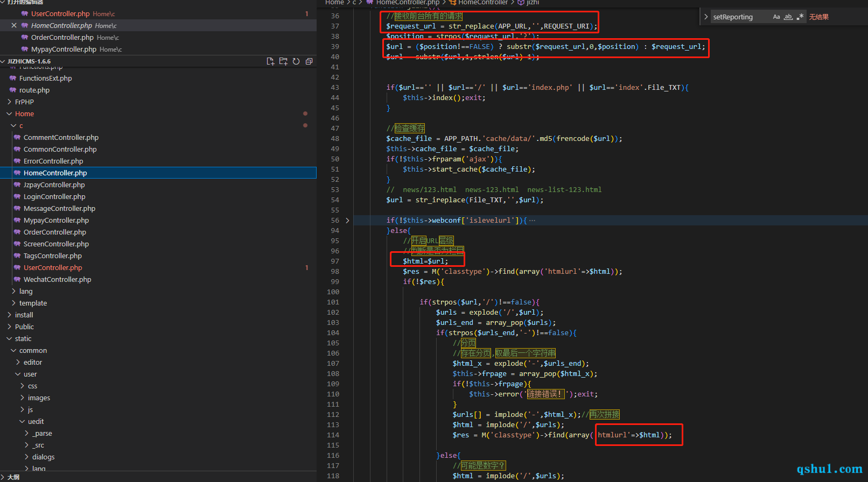This screenshot has width=868, height=482.
Task: Refresh the JIZHICMS-1.6.6 explorer tree
Action: (x=296, y=61)
